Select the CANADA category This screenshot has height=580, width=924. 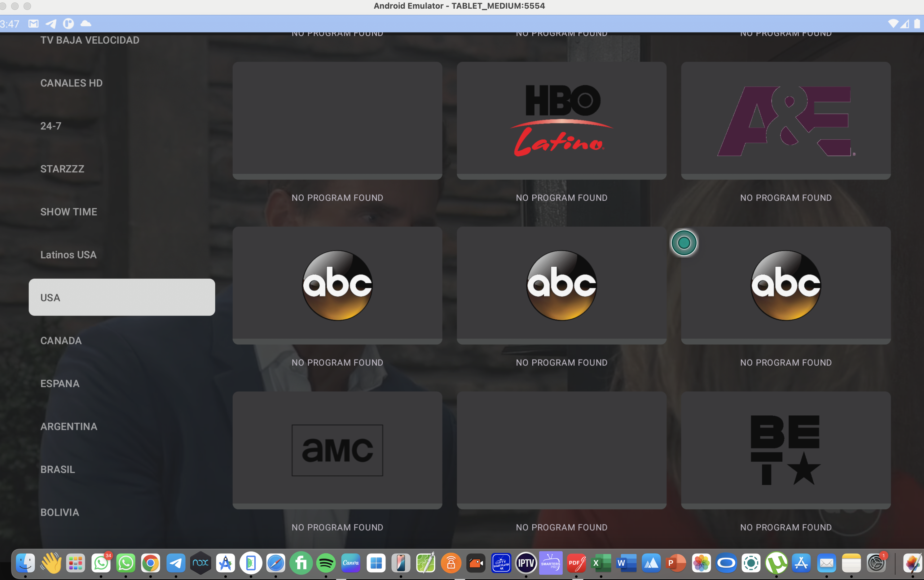click(x=61, y=340)
